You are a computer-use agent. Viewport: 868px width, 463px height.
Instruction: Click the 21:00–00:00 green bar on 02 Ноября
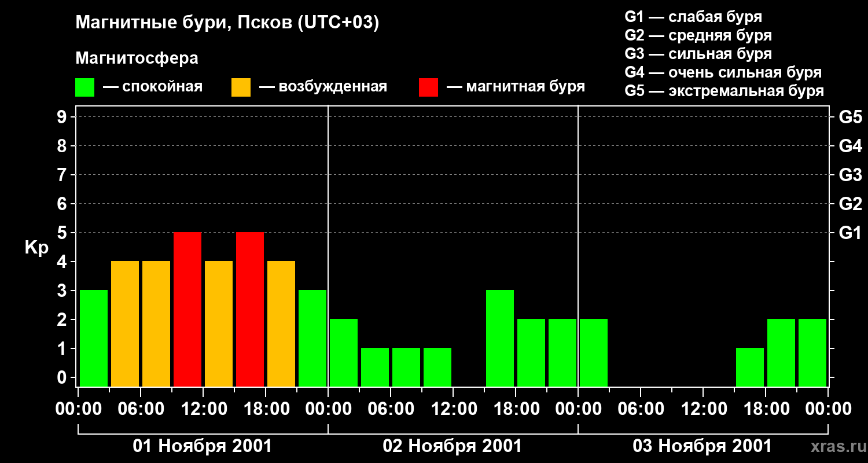click(562, 352)
